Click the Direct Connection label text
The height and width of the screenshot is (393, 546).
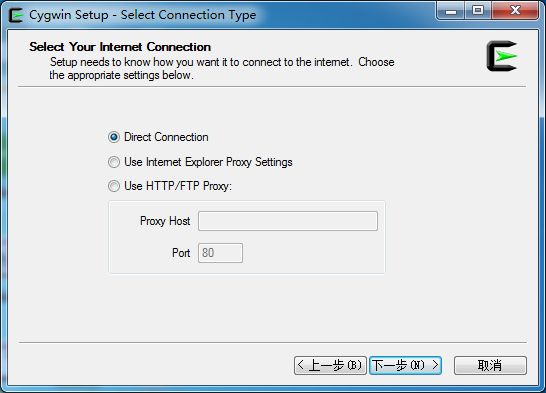(166, 137)
